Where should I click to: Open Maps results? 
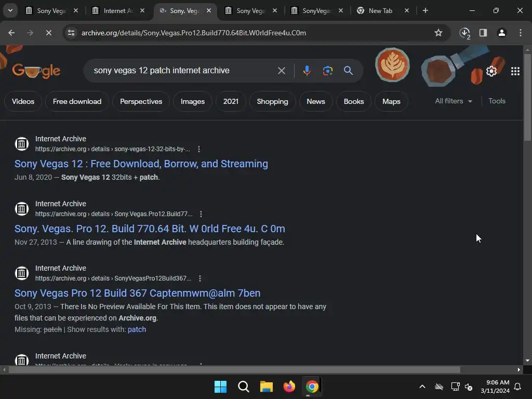click(x=391, y=101)
